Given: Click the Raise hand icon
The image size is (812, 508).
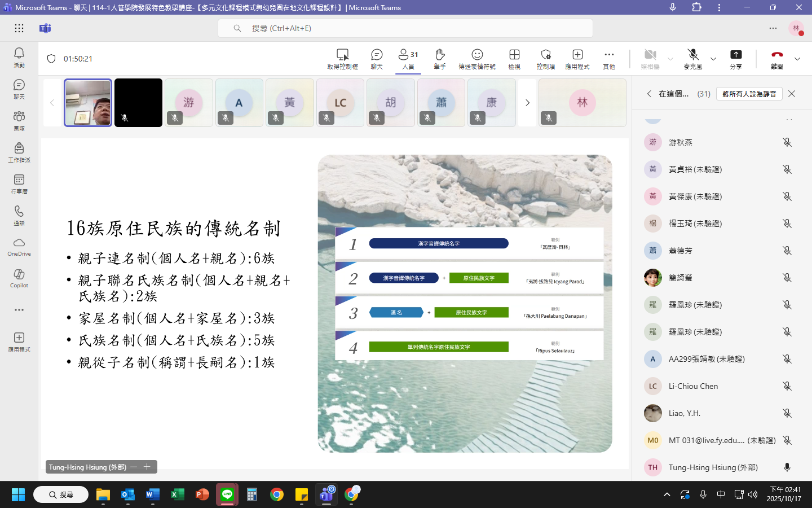Looking at the screenshot, I should pyautogui.click(x=440, y=58).
